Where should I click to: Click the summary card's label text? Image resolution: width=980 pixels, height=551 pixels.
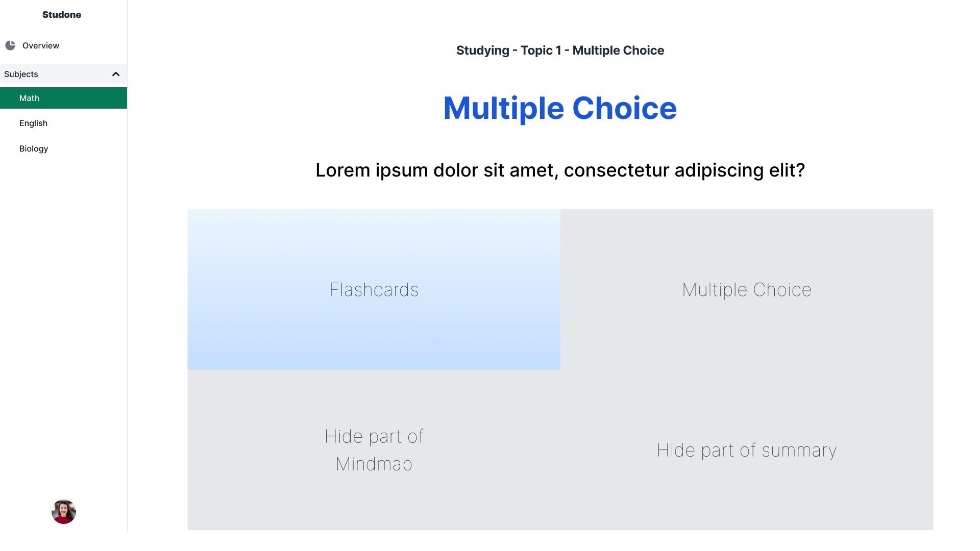pos(747,450)
